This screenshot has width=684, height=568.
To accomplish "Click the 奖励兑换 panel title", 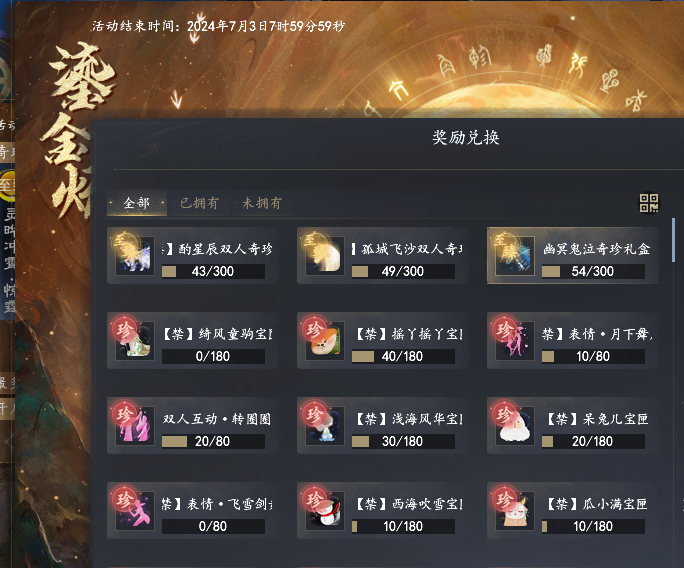I will [465, 138].
